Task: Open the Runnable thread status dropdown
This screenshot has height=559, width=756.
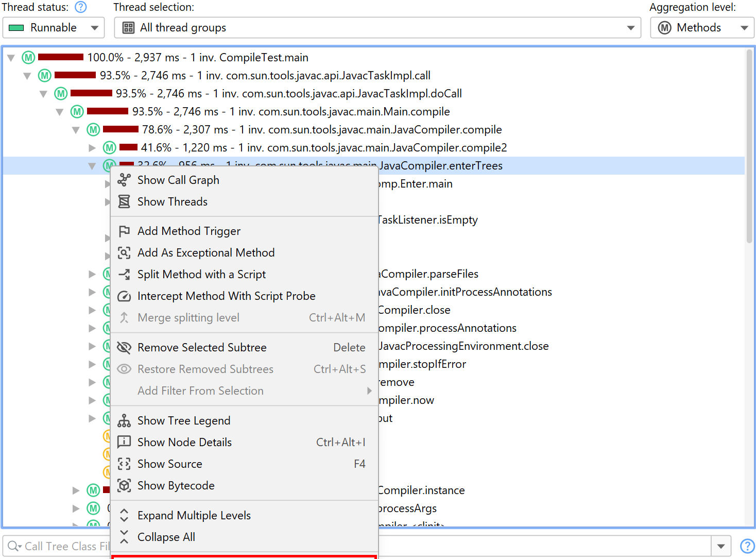Action: tap(54, 28)
